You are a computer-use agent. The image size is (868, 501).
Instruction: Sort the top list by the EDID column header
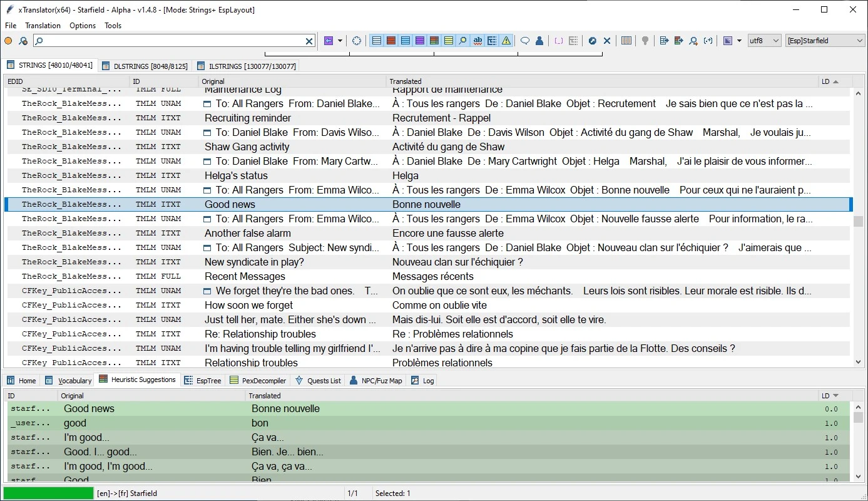click(x=67, y=81)
